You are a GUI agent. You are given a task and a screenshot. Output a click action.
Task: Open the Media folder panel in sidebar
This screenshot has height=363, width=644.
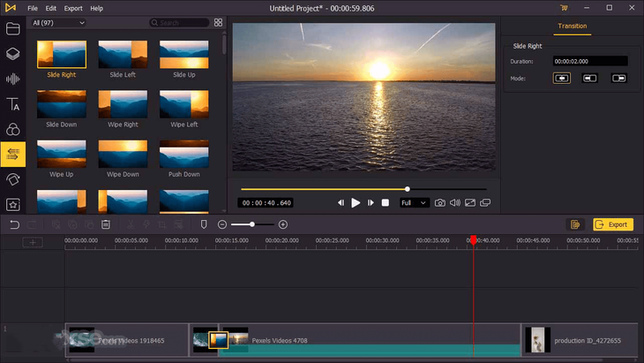coord(12,29)
